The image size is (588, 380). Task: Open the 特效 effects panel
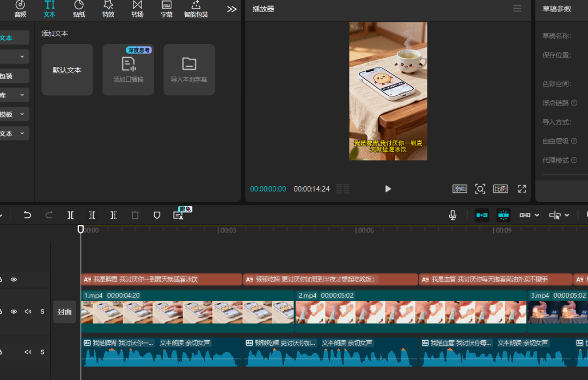(x=108, y=9)
